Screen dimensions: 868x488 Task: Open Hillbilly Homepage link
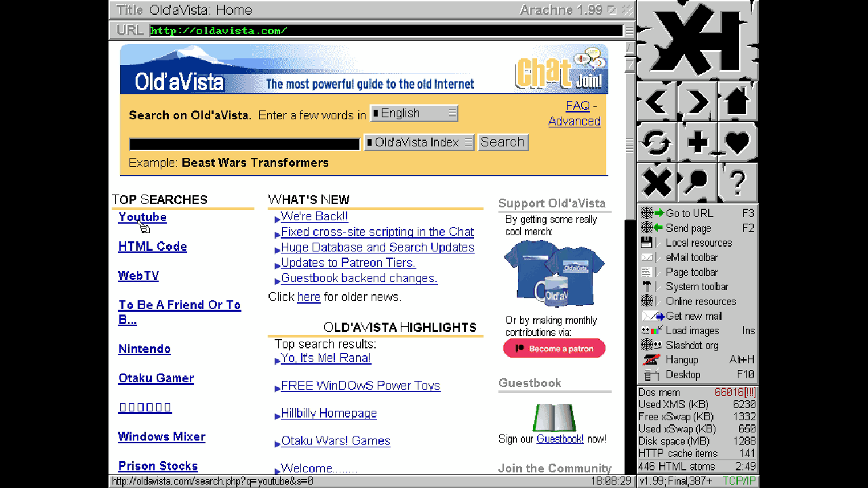[x=329, y=413]
